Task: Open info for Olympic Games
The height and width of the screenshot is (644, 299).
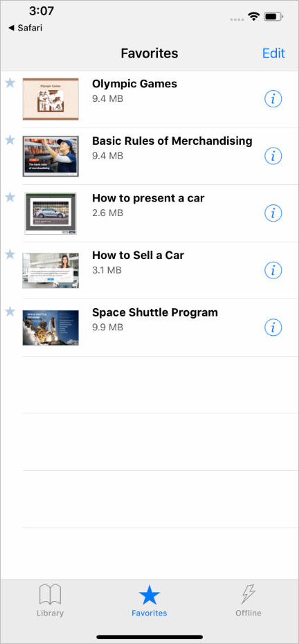Action: (273, 99)
